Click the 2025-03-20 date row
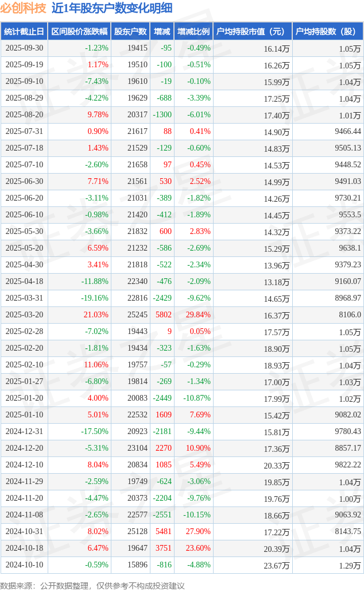The height and width of the screenshot is (591, 364). (x=24, y=315)
